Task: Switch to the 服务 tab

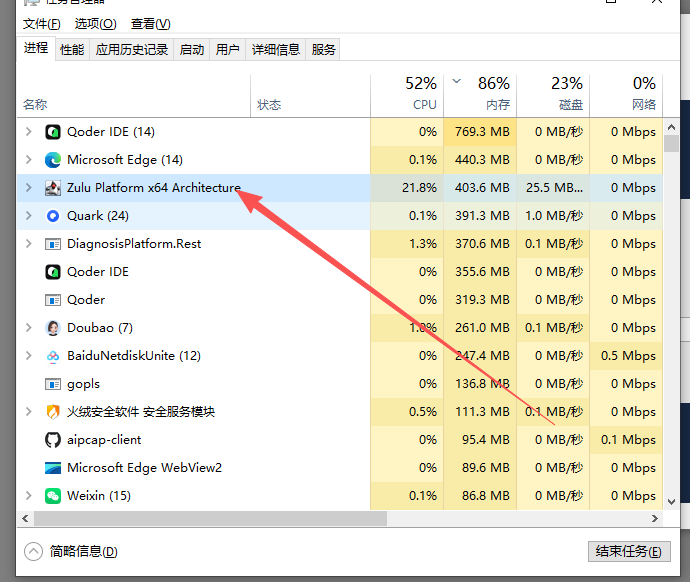Action: (x=323, y=49)
